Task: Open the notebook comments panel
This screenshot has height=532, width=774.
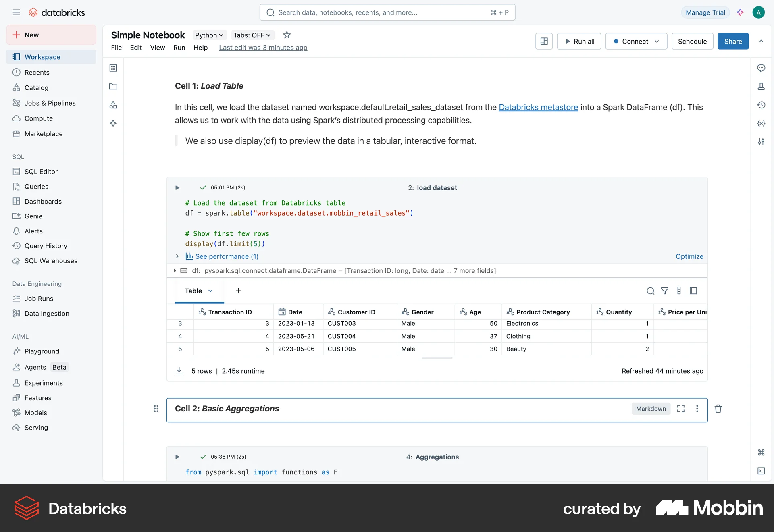Action: pyautogui.click(x=762, y=68)
